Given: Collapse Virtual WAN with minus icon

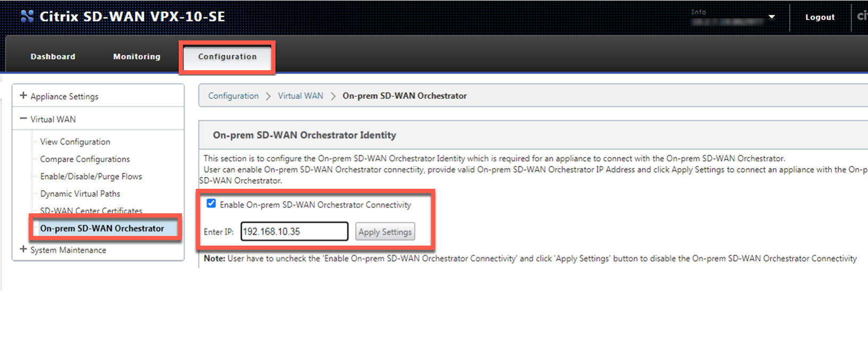Looking at the screenshot, I should pyautogui.click(x=23, y=119).
